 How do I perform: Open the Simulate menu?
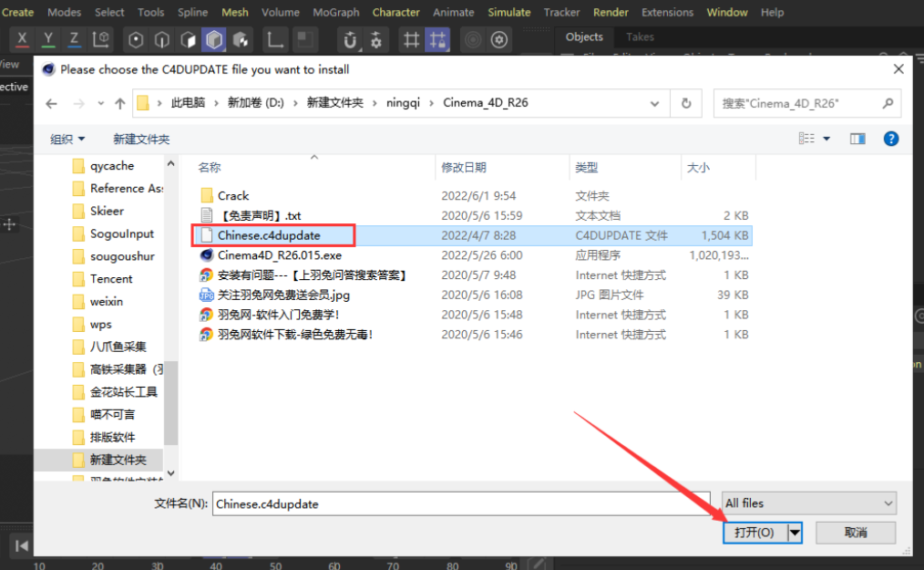click(509, 12)
